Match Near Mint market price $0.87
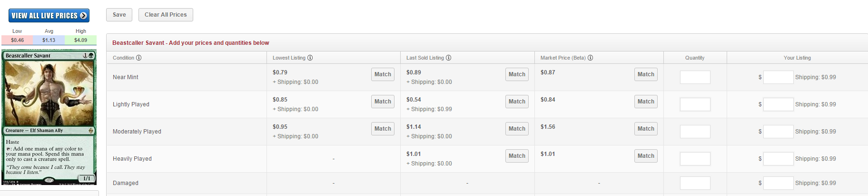This screenshot has width=868, height=196. click(646, 74)
